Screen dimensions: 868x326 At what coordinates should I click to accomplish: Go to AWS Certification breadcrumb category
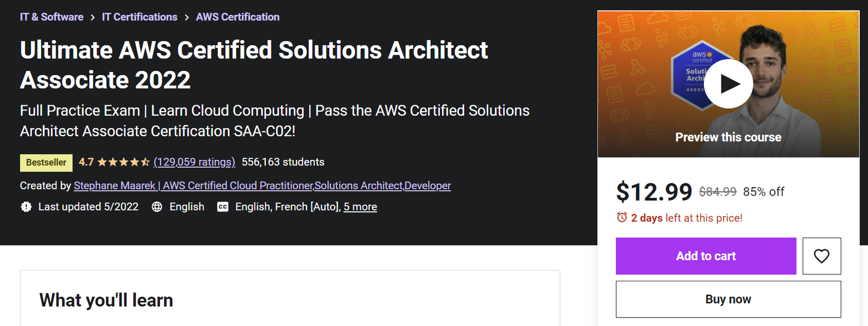point(238,17)
